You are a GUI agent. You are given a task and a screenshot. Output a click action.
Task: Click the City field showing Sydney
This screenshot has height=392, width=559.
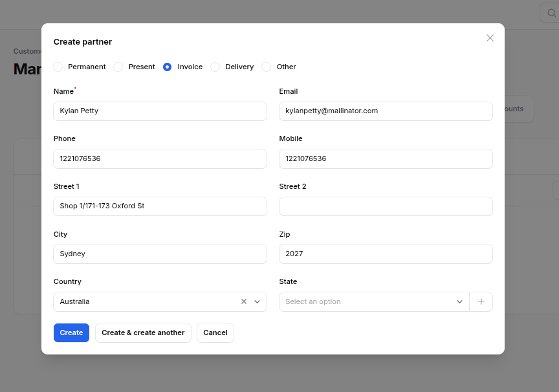pos(160,254)
